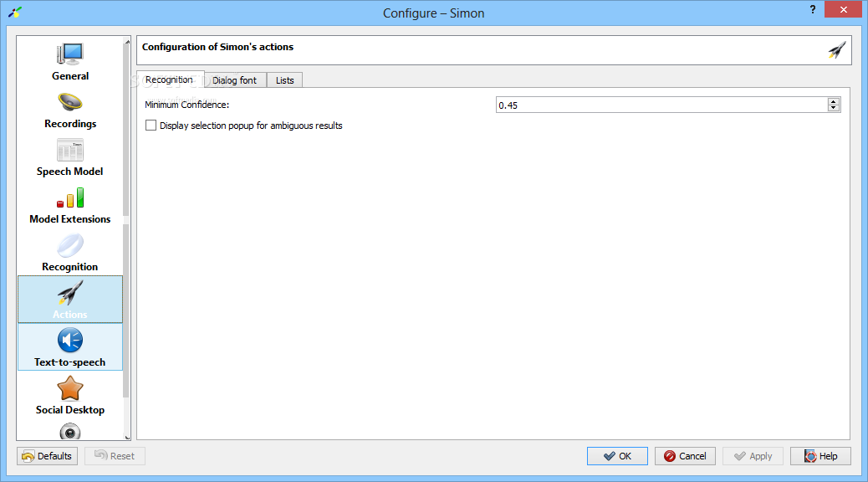Decrease Minimum Confidence with down arrow

[x=833, y=108]
